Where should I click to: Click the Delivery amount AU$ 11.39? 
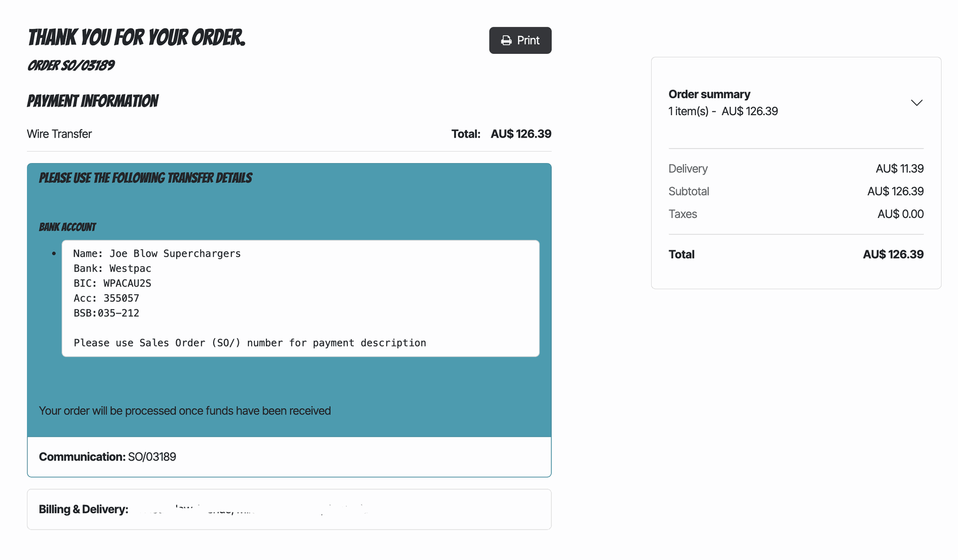click(899, 169)
